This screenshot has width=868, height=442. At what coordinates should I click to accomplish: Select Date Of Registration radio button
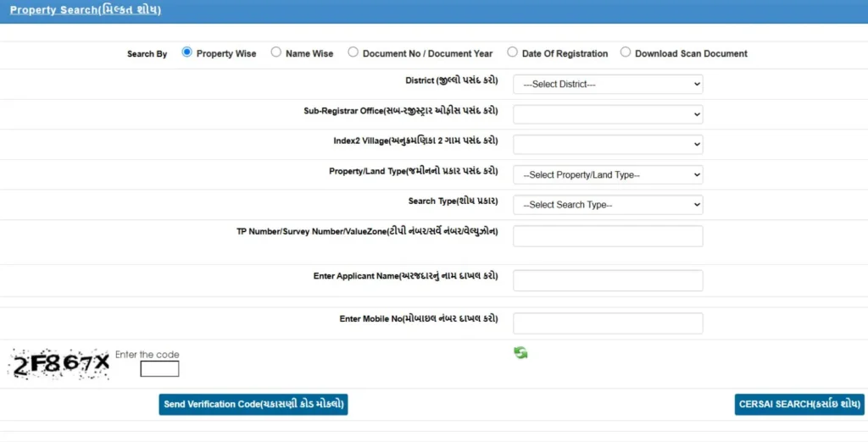point(512,52)
